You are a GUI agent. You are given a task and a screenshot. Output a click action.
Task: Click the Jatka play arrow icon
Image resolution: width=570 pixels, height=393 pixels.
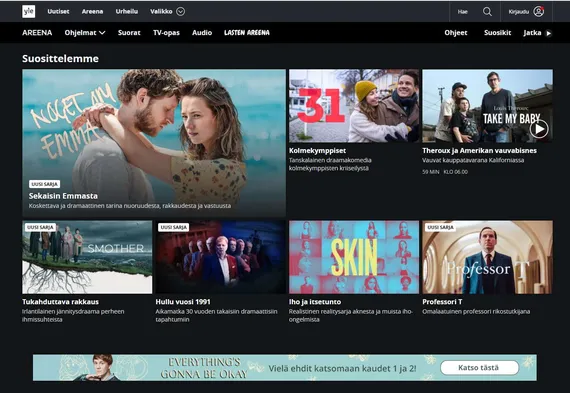(x=549, y=33)
